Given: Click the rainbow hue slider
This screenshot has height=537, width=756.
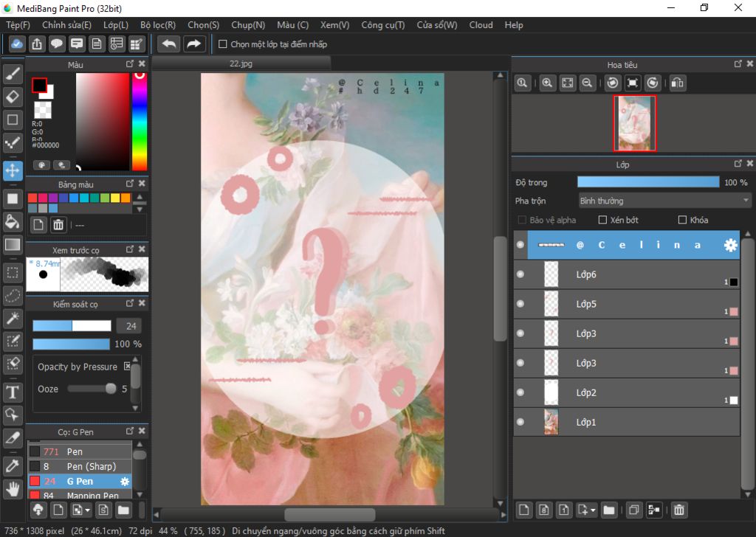Looking at the screenshot, I should [x=140, y=122].
